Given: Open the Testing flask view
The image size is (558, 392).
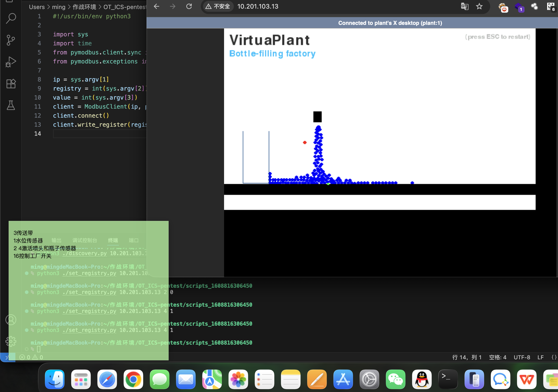Looking at the screenshot, I should click(x=11, y=105).
